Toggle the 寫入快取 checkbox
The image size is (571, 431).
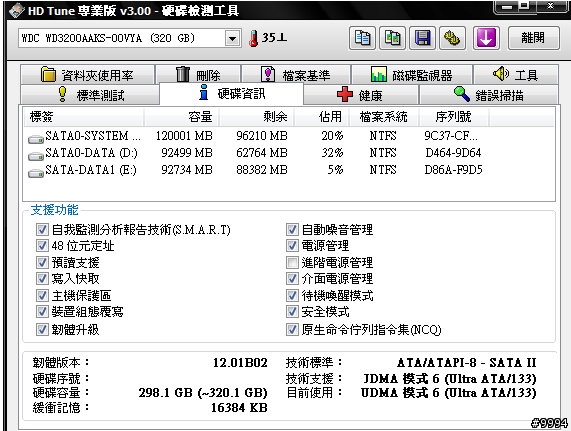pos(42,279)
